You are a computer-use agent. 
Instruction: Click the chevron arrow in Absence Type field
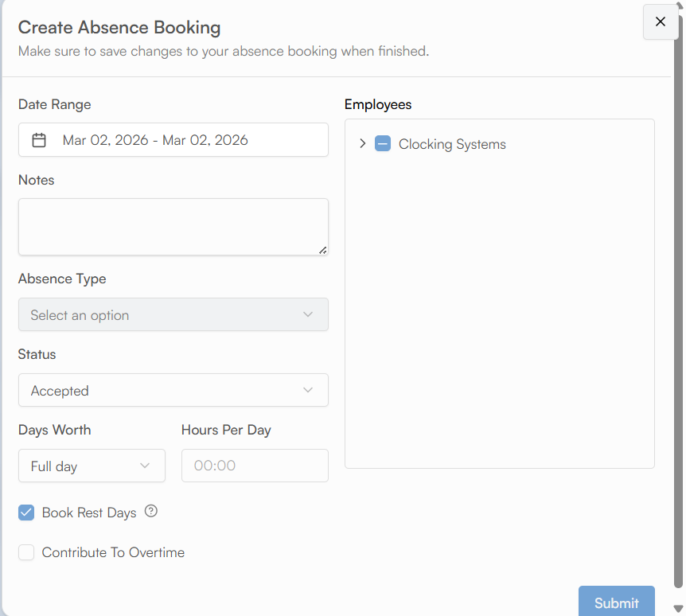[x=308, y=314]
